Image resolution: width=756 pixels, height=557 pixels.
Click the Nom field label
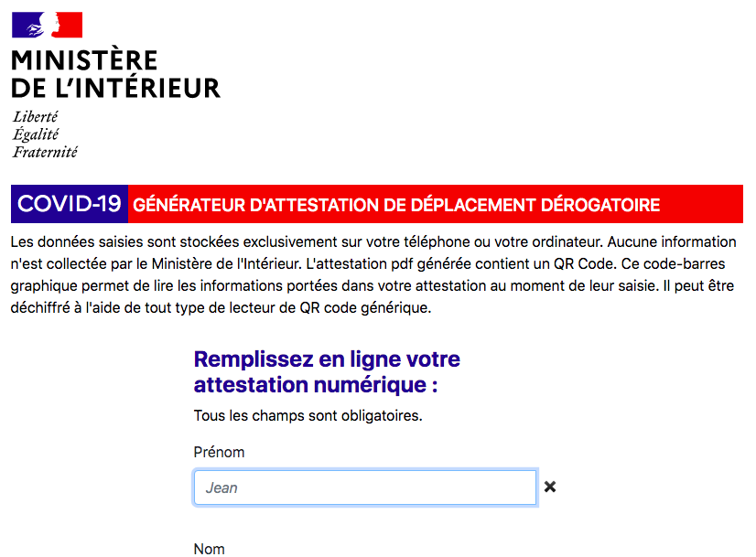[210, 549]
